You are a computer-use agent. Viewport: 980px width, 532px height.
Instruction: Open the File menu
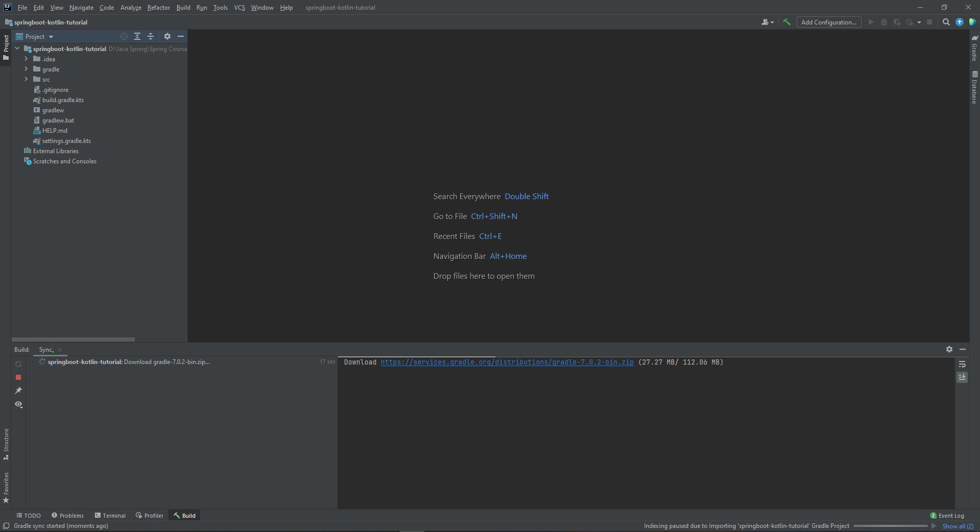22,8
